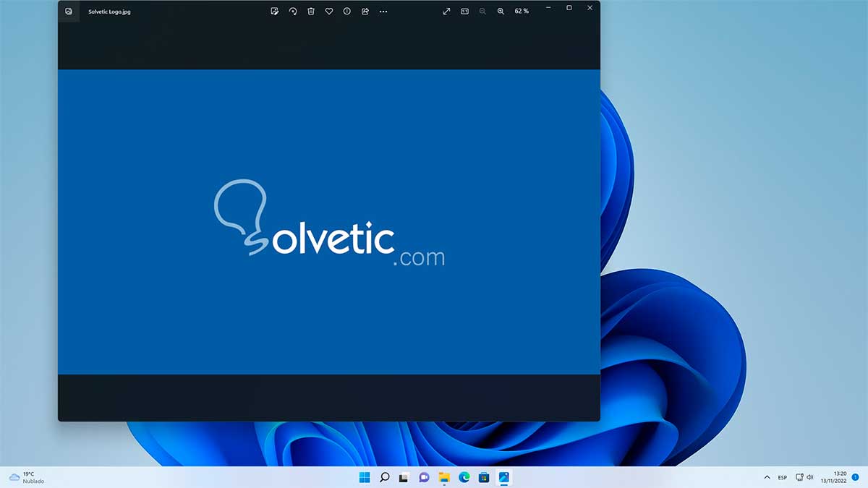This screenshot has width=868, height=488.
Task: Enter full screen with the diagonal arrows icon
Action: pyautogui.click(x=447, y=12)
